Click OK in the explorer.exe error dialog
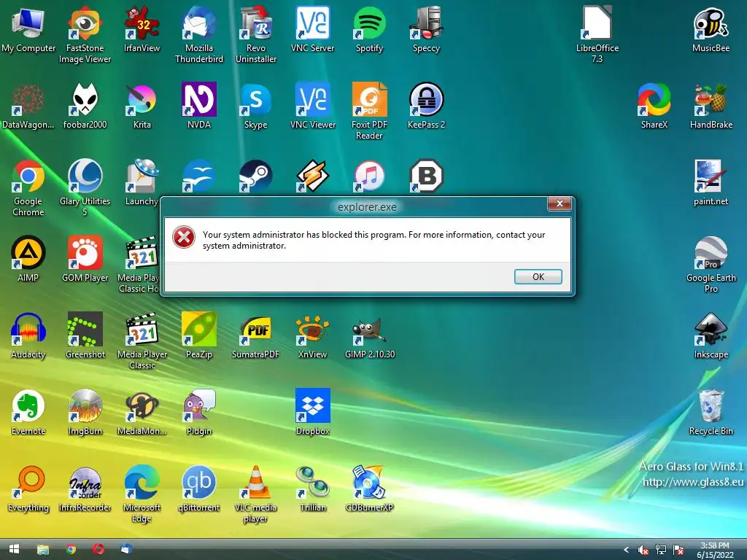The width and height of the screenshot is (747, 560). tap(538, 276)
